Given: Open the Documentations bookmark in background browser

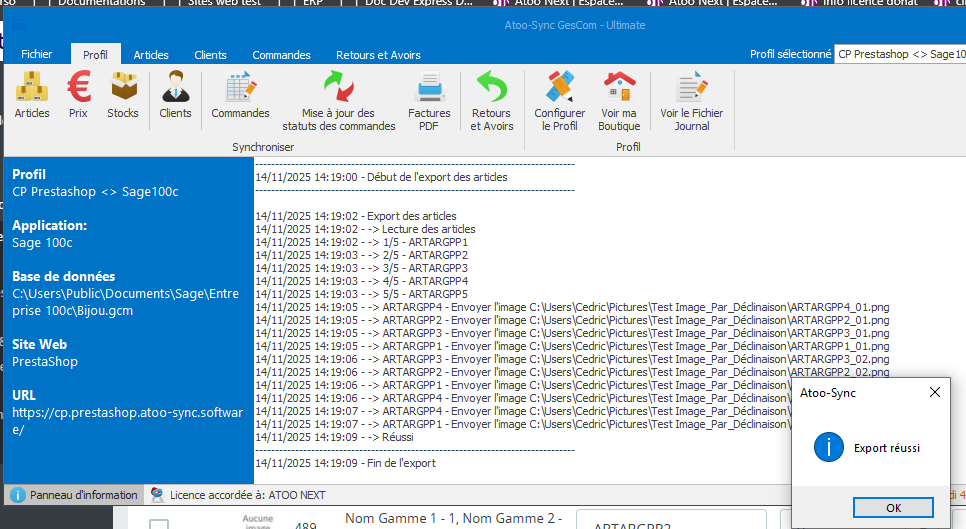Looking at the screenshot, I should tap(102, 2).
